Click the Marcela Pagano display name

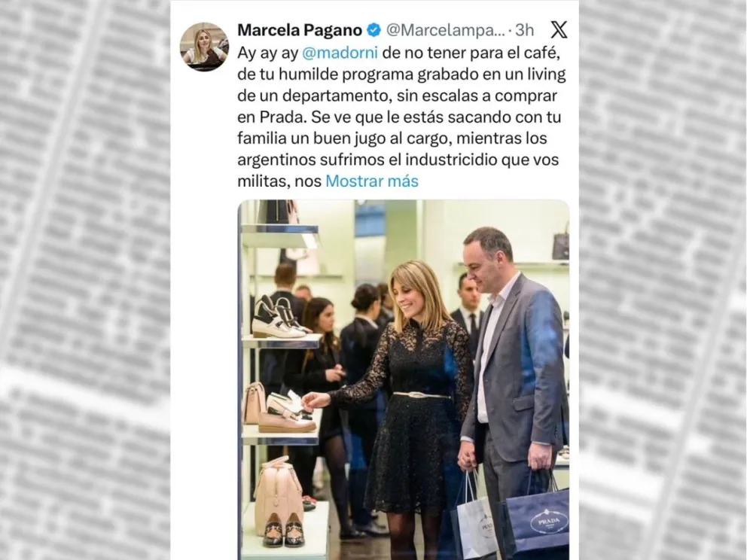point(300,30)
